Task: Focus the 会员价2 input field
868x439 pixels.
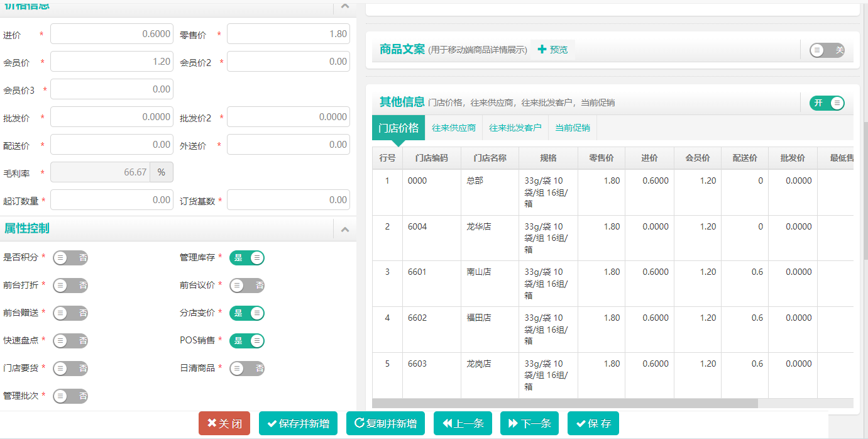Action: coord(288,62)
